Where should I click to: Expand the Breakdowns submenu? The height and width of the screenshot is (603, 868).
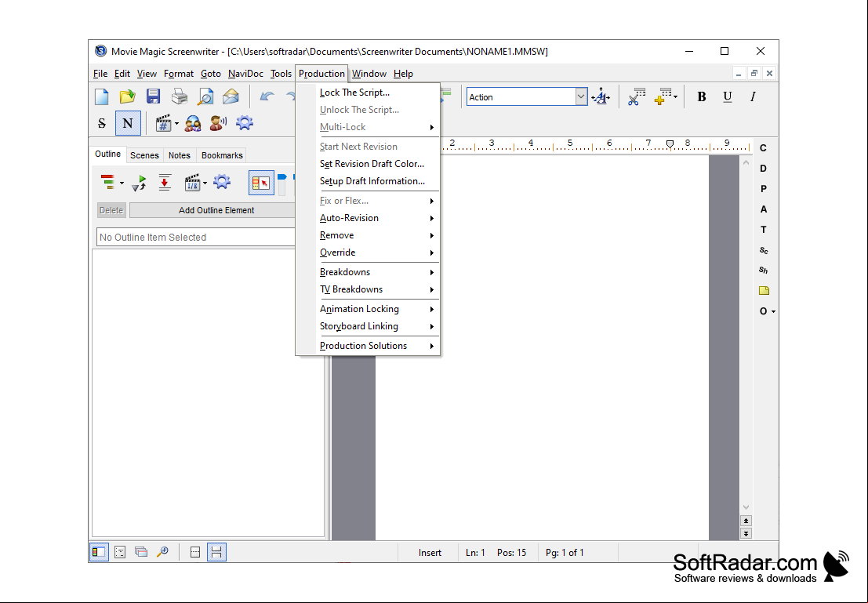click(x=368, y=272)
